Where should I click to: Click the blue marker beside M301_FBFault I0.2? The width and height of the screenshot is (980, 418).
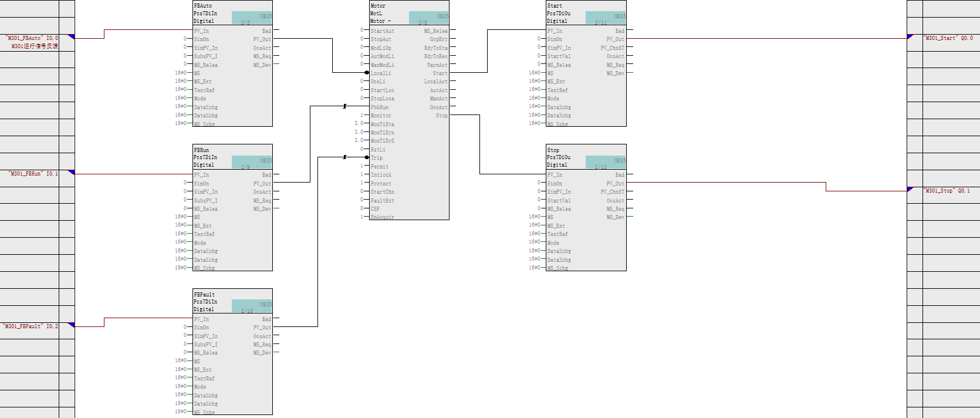click(71, 325)
